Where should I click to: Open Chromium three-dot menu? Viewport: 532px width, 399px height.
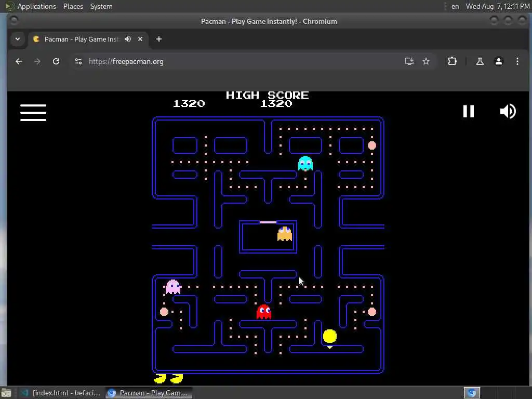point(517,61)
